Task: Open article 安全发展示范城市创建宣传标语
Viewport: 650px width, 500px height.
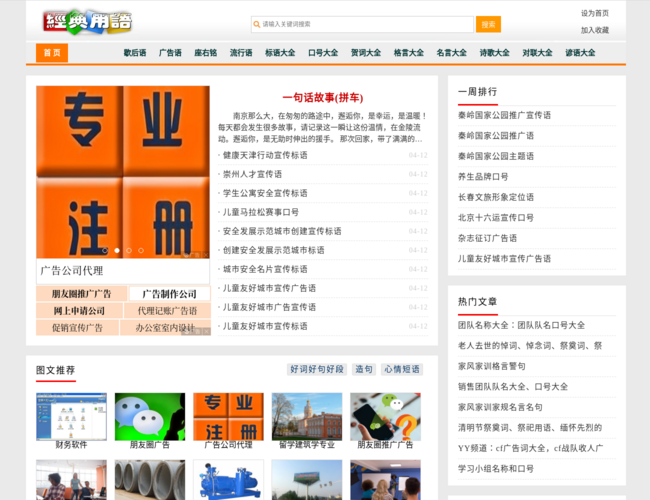Action: tap(282, 231)
